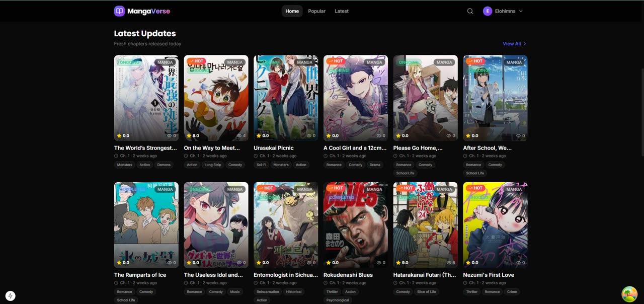Open the Nezumi's First Love title link

(489, 275)
